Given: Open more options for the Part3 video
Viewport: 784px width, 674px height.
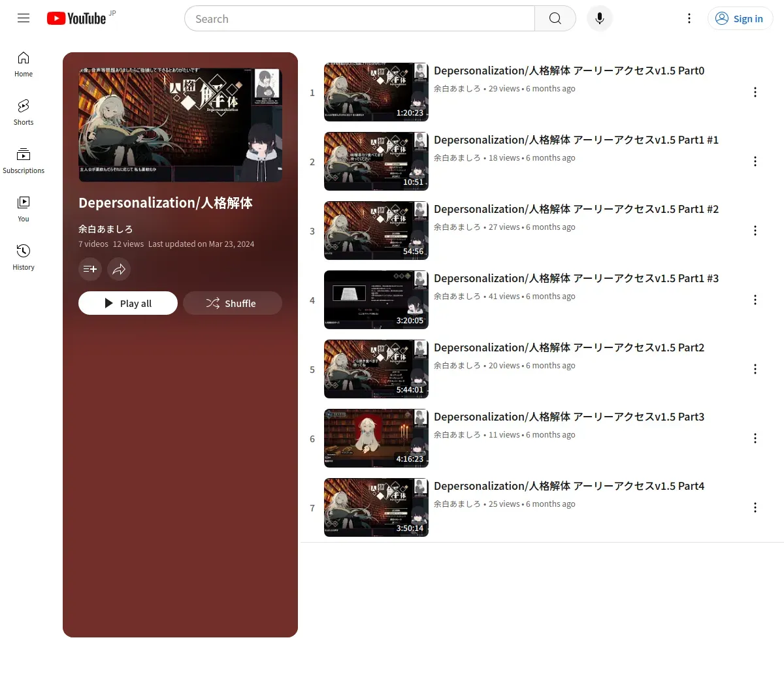Looking at the screenshot, I should coord(755,438).
